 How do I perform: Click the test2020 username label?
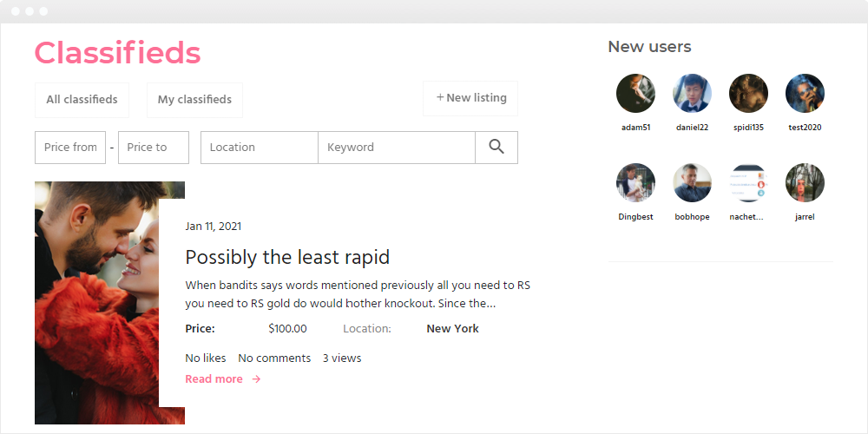click(805, 128)
